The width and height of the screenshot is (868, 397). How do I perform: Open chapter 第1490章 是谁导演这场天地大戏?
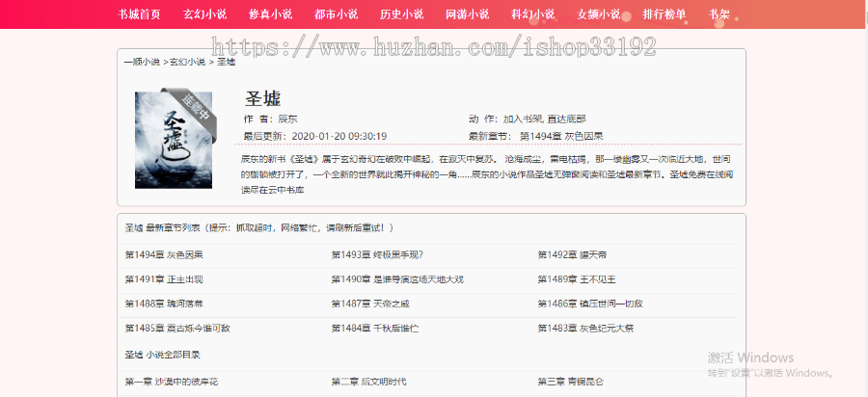(x=397, y=279)
